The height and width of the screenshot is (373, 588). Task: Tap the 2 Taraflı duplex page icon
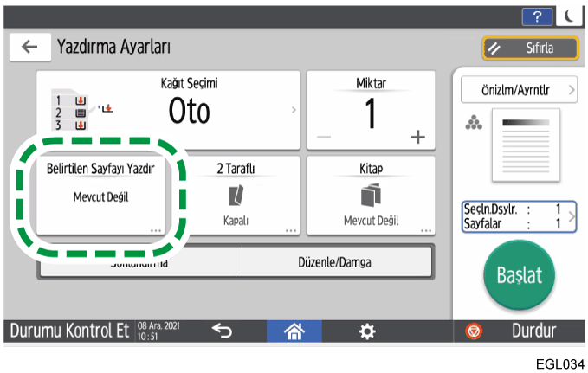[x=236, y=195]
